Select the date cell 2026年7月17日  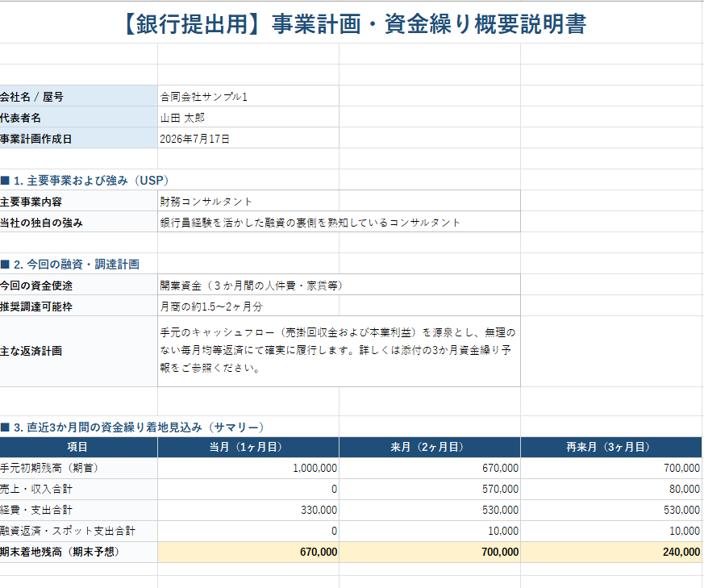point(248,138)
